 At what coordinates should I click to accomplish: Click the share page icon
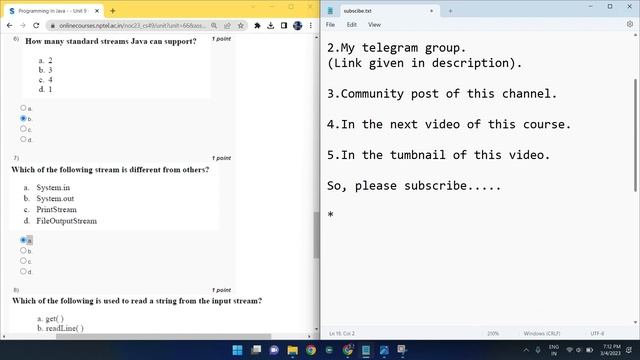(227, 26)
